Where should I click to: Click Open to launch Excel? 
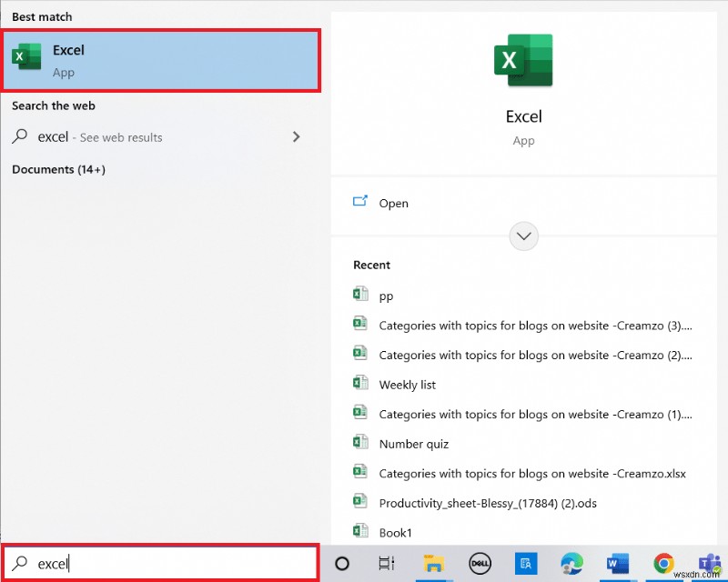point(393,204)
